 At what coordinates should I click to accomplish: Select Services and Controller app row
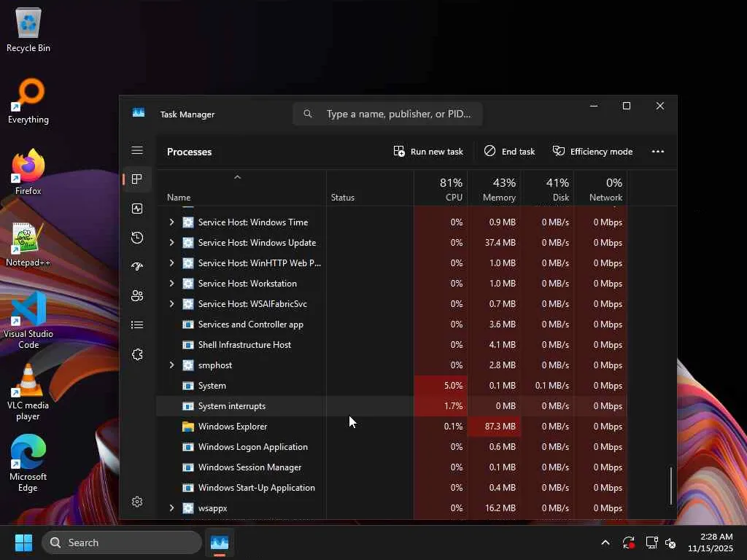[392, 324]
